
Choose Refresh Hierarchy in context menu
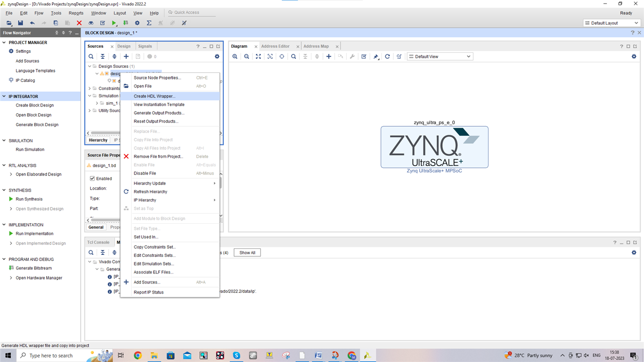click(170, 192)
